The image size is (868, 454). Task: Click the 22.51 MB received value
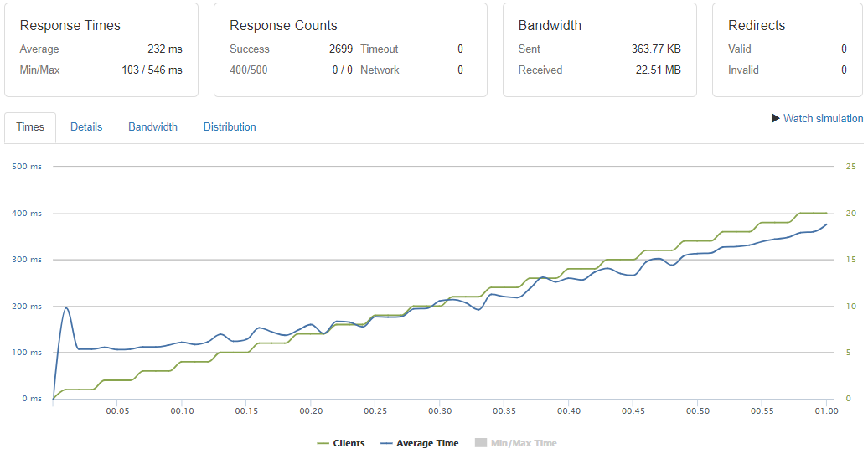(659, 70)
